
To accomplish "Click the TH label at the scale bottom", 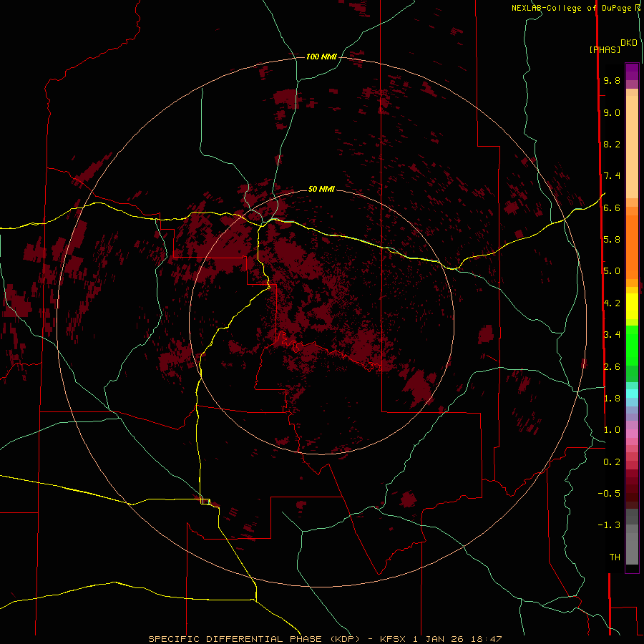I will (615, 557).
